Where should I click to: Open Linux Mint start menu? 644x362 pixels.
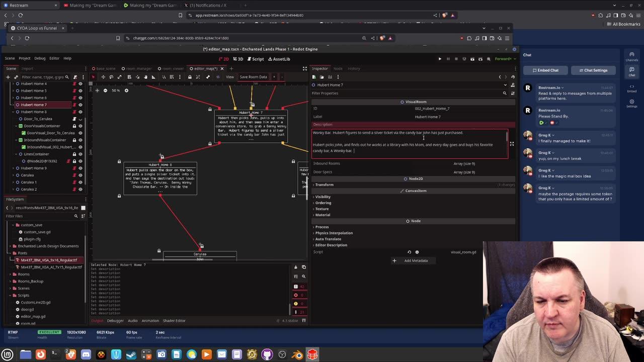(7, 354)
